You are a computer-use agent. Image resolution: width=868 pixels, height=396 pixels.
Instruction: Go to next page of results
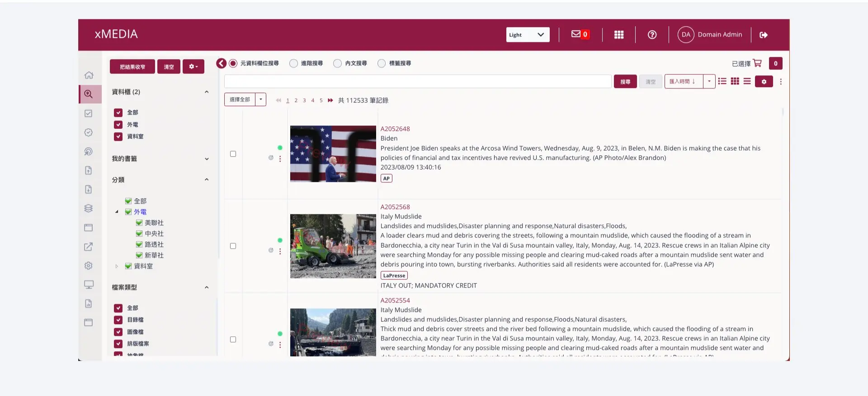click(330, 100)
